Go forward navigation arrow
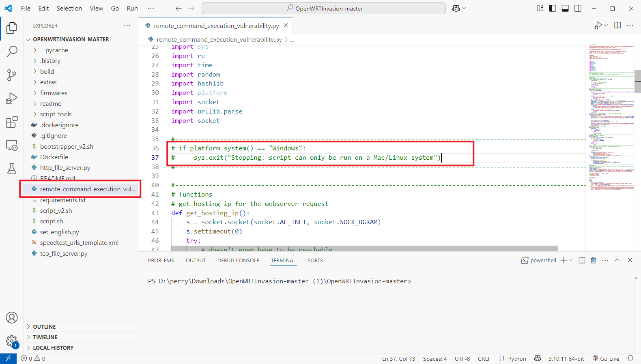Viewport: 641px width, 364px height. (191, 8)
